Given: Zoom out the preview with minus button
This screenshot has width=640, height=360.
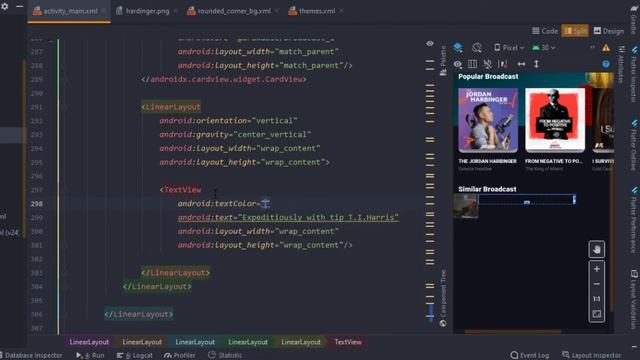Looking at the screenshot, I should (x=596, y=284).
